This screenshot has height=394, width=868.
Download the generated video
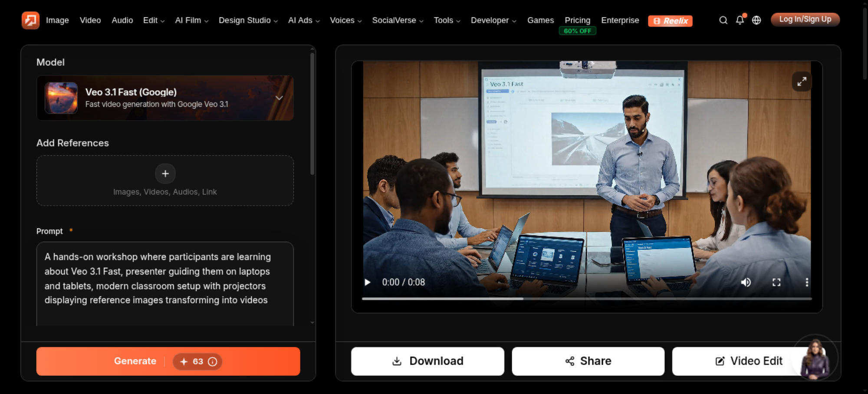(427, 361)
